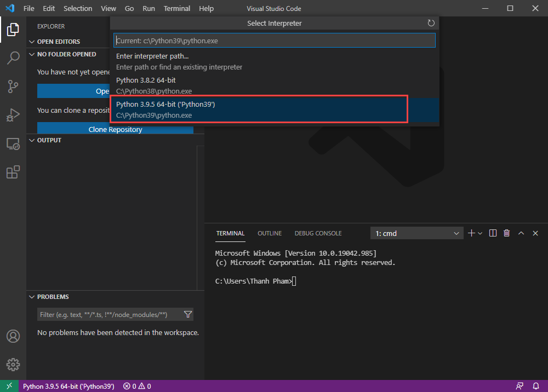548x392 pixels.
Task: Collapse the Open Editors section
Action: pyautogui.click(x=32, y=42)
